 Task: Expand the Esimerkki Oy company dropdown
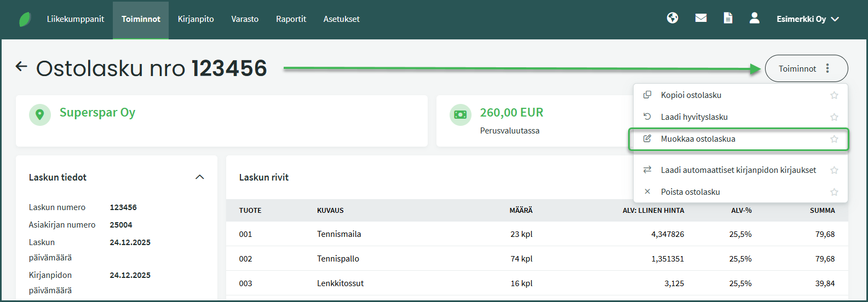point(807,19)
